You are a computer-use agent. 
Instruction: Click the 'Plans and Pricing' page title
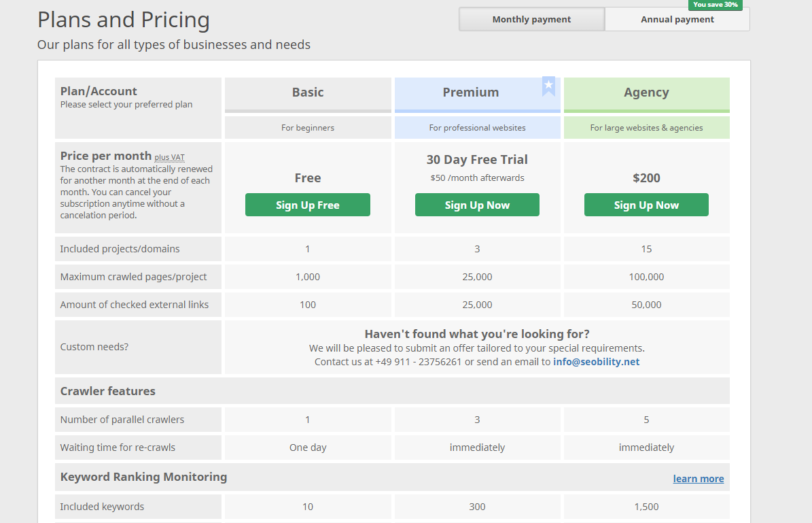tap(124, 20)
